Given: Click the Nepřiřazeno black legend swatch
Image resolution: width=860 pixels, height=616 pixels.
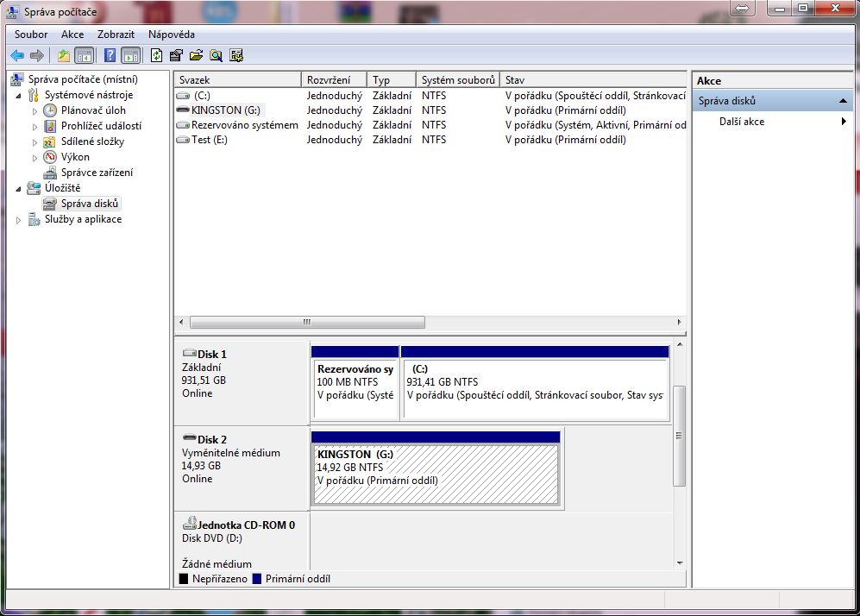Looking at the screenshot, I should 184,579.
